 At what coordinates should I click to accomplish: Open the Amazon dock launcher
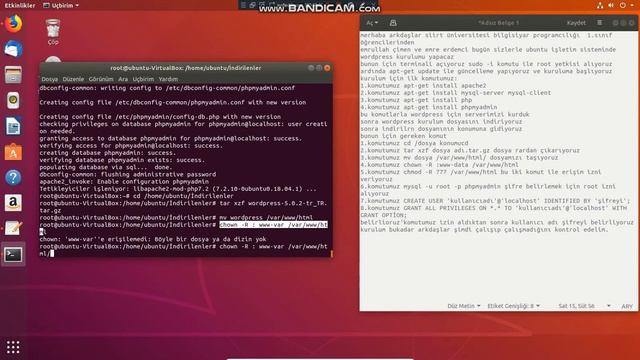pyautogui.click(x=13, y=203)
